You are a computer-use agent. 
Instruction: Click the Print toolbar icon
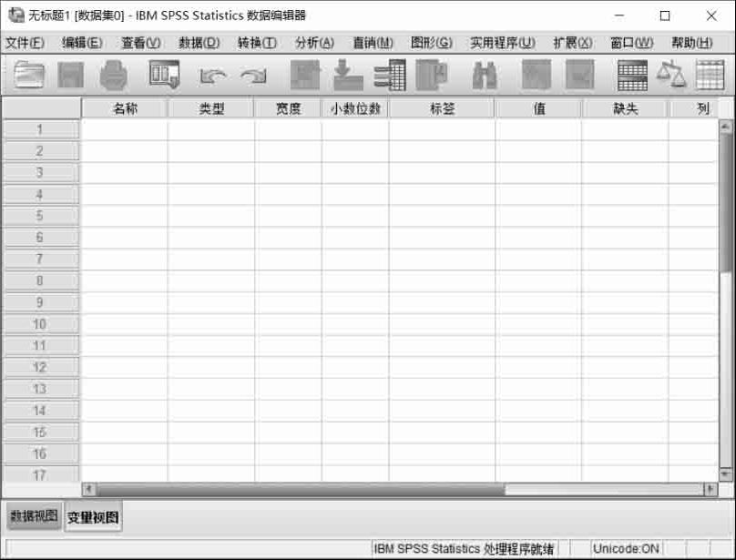[114, 75]
